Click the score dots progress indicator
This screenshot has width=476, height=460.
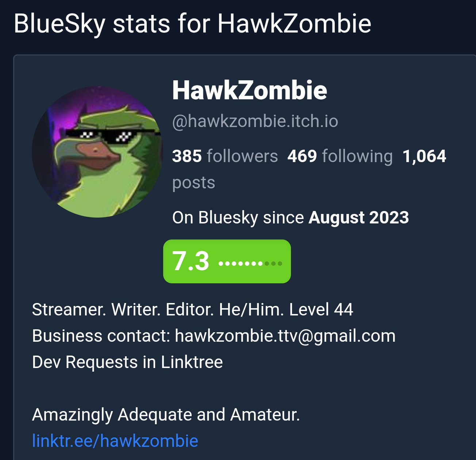(250, 263)
